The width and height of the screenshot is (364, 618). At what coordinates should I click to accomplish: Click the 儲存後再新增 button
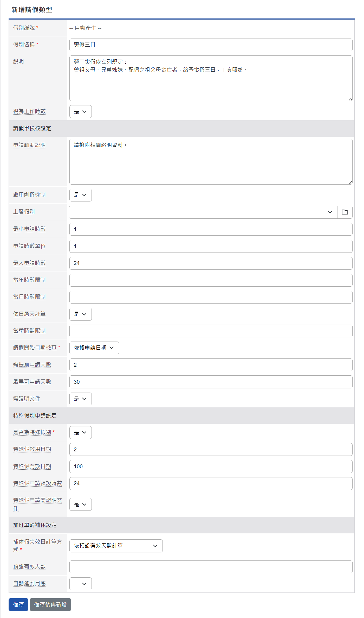[x=50, y=605]
